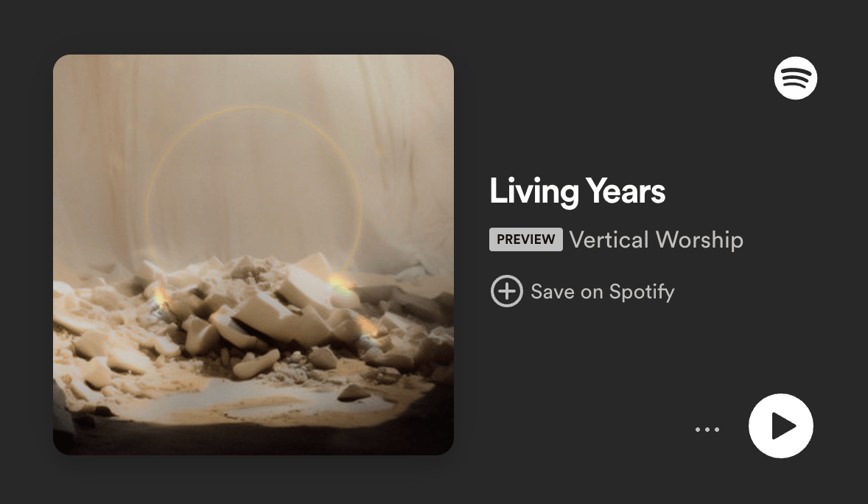
Task: Visit the Vertical Worship artist page
Action: pos(656,239)
